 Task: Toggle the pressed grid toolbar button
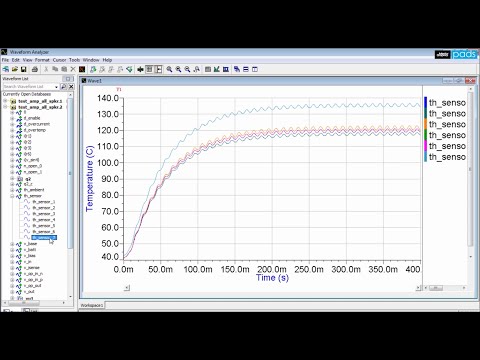point(149,69)
